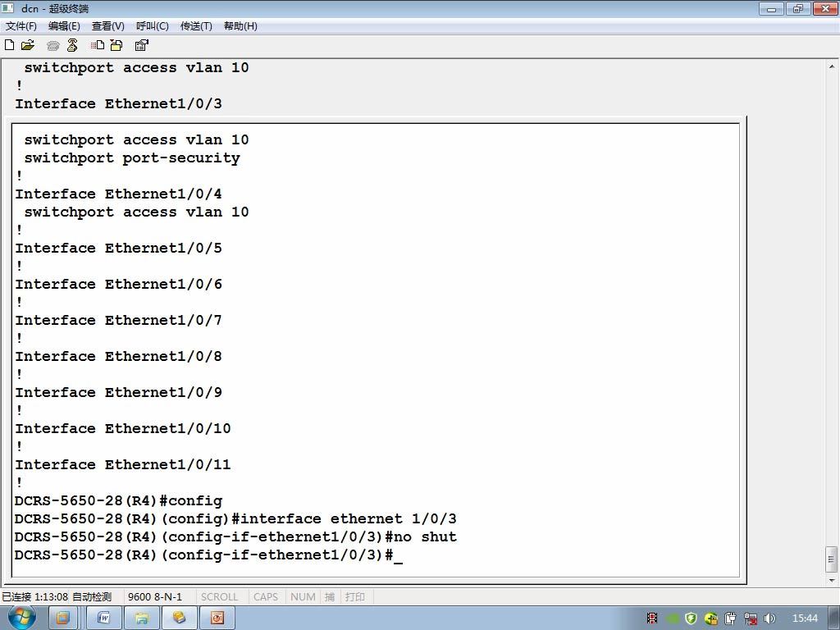Click the HyperTerminal taskbar button
840x630 pixels.
(180, 619)
